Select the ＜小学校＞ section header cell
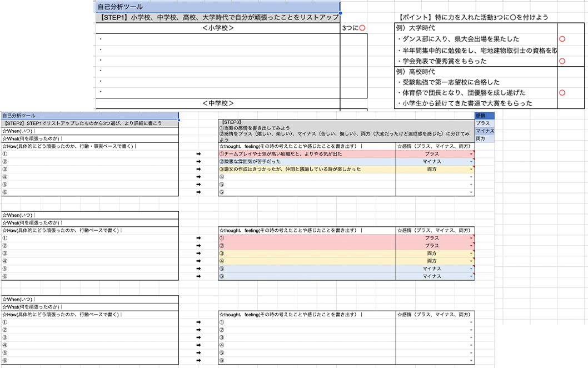The image size is (588, 368). point(218,28)
